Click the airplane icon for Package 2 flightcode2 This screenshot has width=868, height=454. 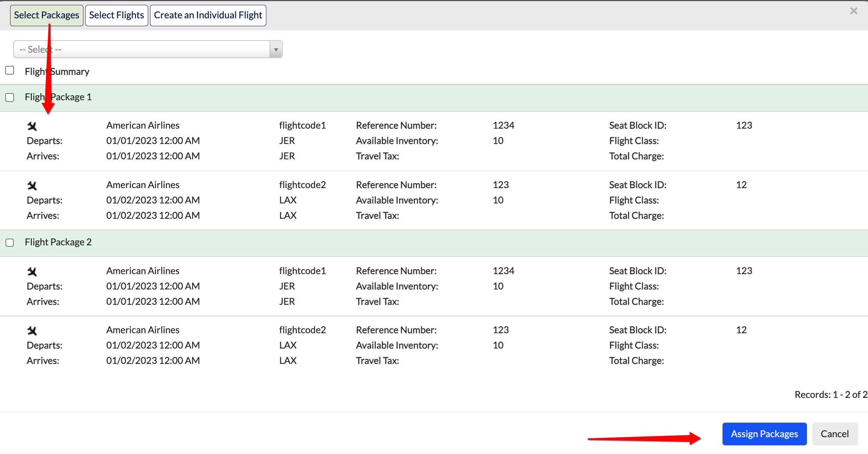click(x=32, y=331)
